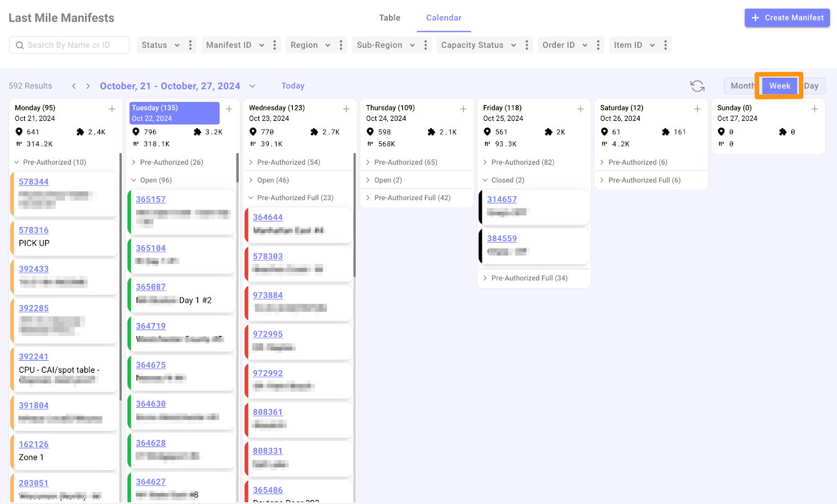Select the Calendar tab
The height and width of the screenshot is (504, 837).
point(444,18)
